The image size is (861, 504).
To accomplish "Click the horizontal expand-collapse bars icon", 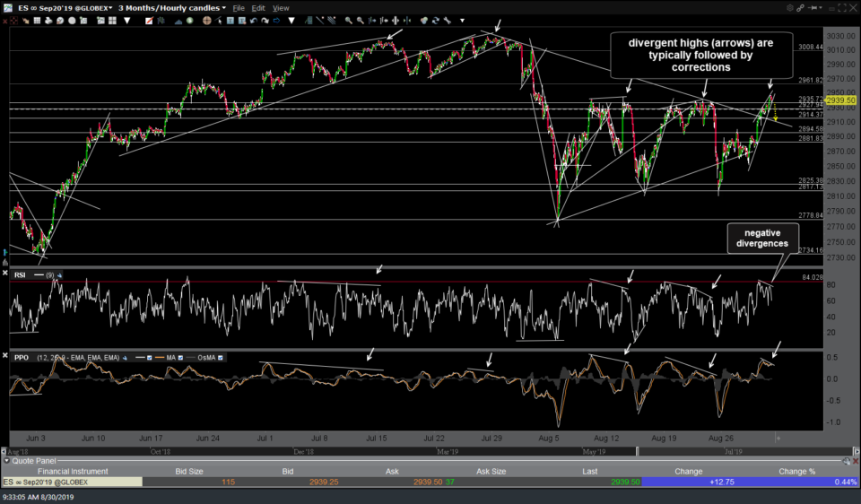I will click(396, 21).
